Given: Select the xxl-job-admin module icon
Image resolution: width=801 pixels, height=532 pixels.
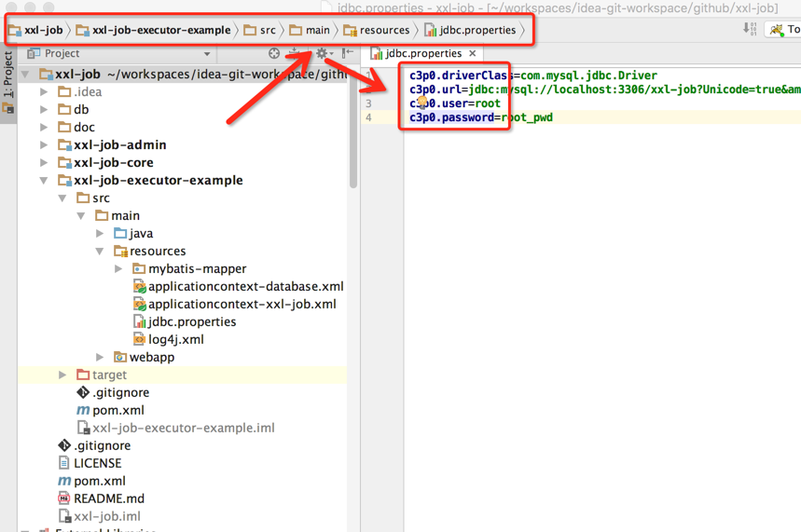Looking at the screenshot, I should click(65, 145).
